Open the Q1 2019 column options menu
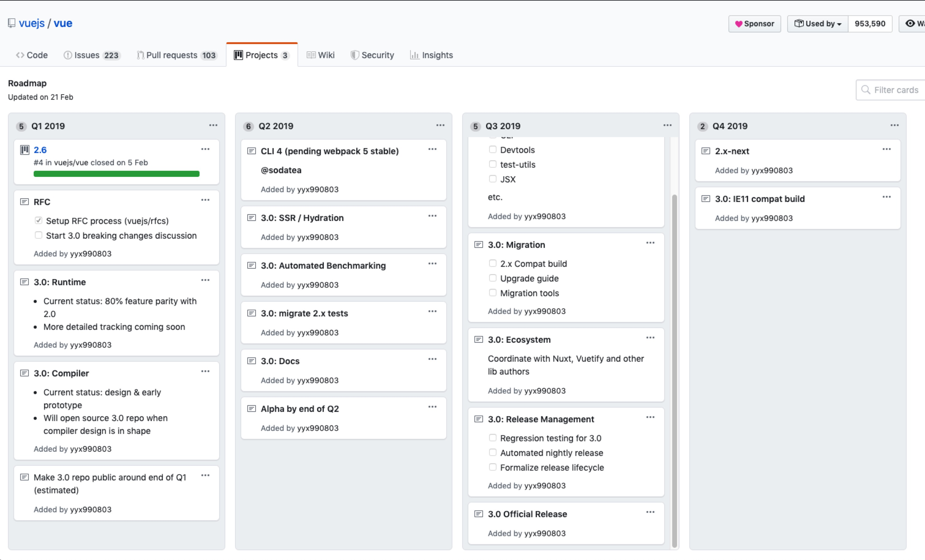 [213, 125]
